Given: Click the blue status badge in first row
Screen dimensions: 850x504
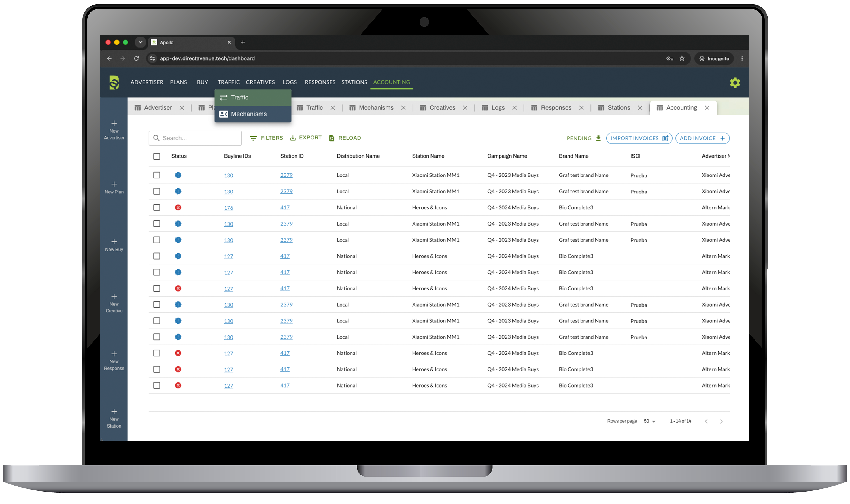Looking at the screenshot, I should [178, 175].
